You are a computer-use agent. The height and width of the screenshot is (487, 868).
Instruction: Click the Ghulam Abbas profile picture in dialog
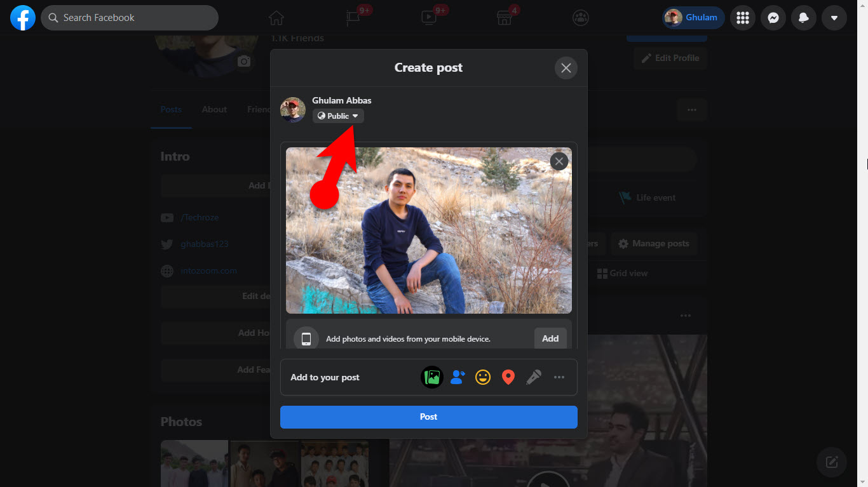[x=293, y=110]
